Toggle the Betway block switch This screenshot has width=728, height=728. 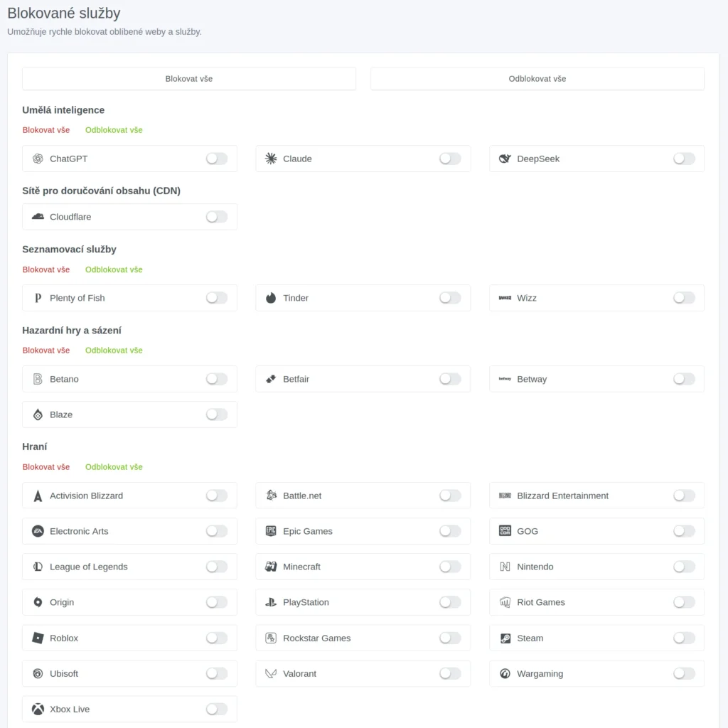684,379
